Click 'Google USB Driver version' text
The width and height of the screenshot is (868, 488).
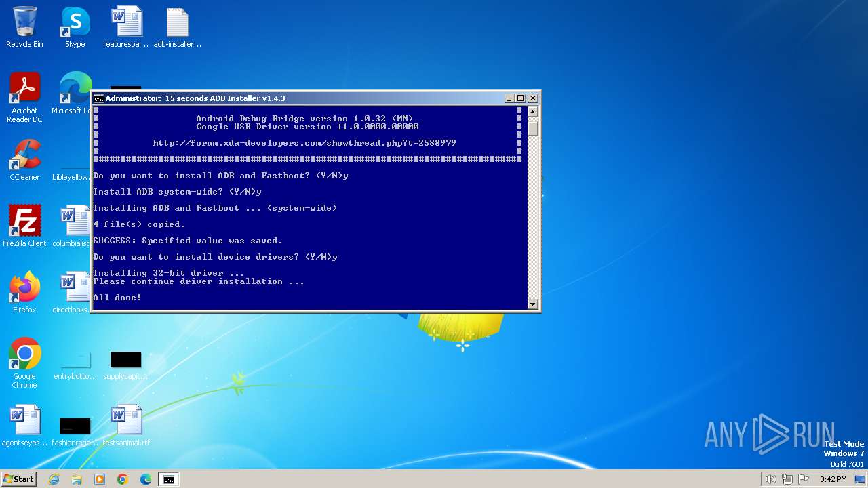point(307,127)
